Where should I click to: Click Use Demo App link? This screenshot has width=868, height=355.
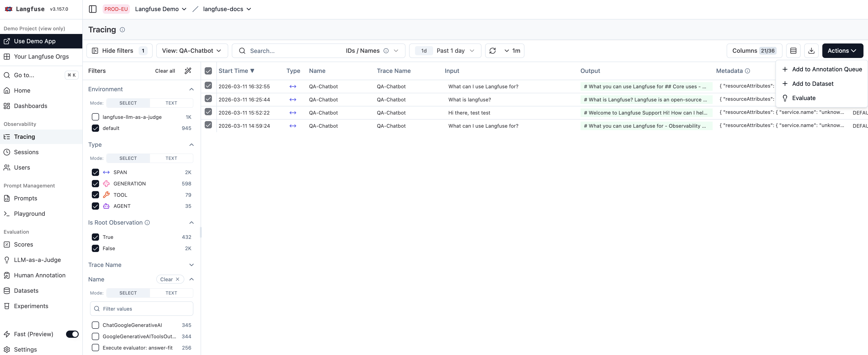coord(41,41)
